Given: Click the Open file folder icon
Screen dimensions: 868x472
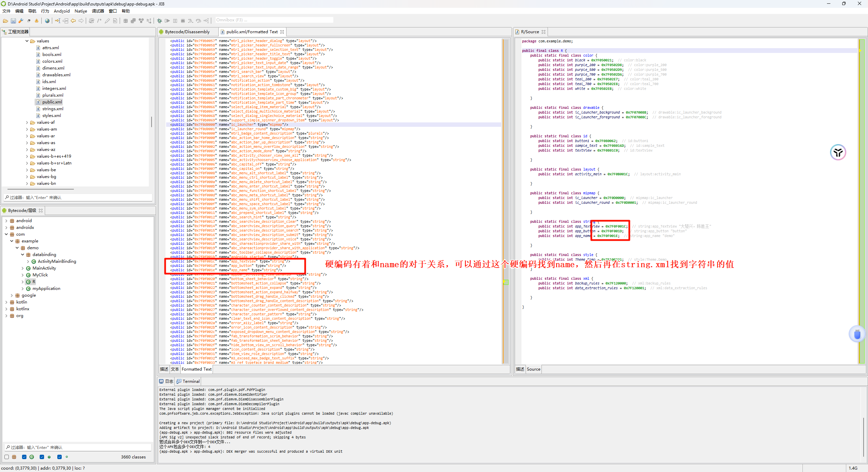Looking at the screenshot, I should [x=5, y=21].
